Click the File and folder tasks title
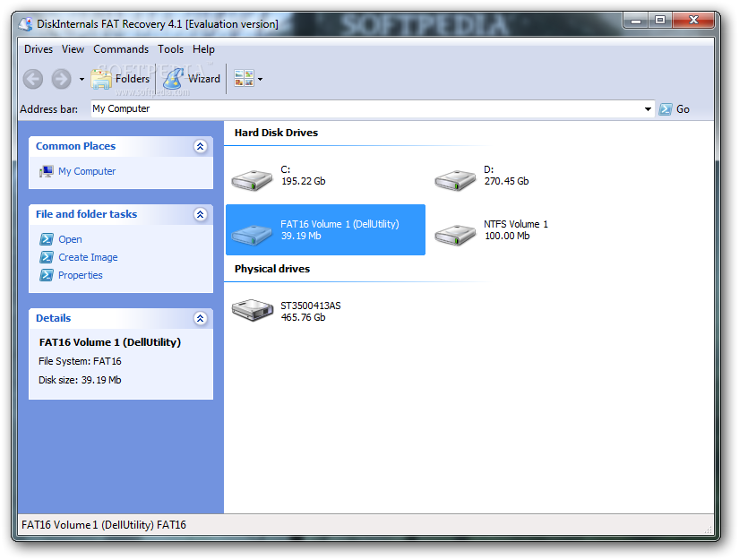The image size is (739, 560). [x=86, y=214]
